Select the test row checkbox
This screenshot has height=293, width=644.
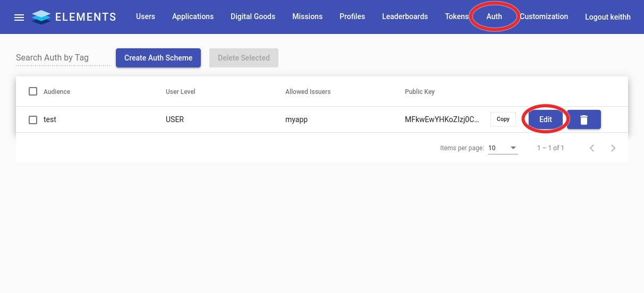[33, 120]
